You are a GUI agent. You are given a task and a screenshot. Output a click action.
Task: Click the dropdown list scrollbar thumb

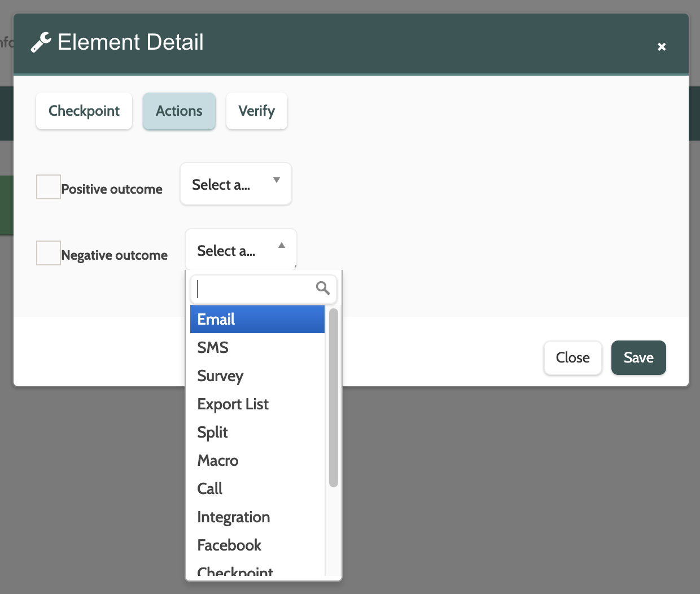pos(334,398)
